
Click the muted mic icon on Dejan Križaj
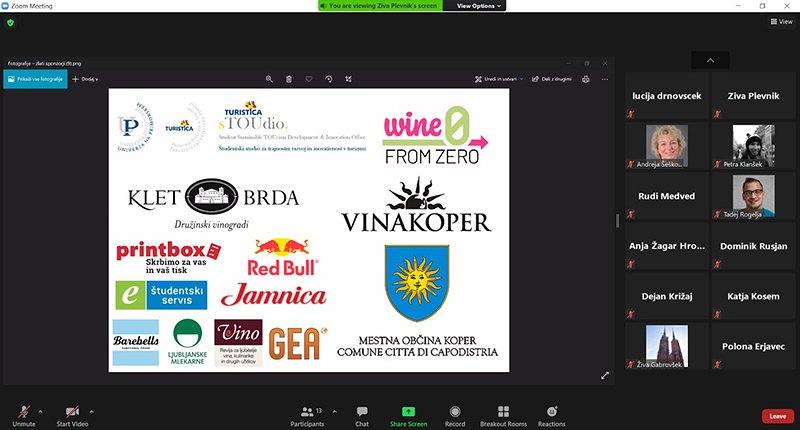(631, 314)
